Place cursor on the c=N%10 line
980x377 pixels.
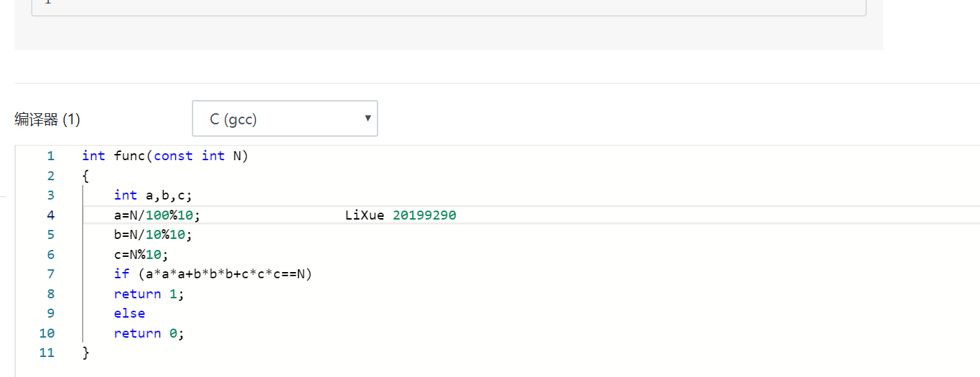(x=141, y=255)
